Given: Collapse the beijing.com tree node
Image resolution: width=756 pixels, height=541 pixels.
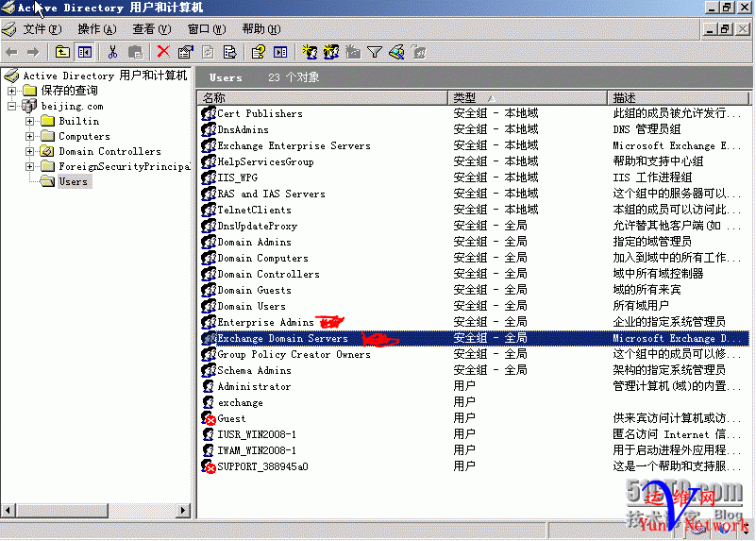Looking at the screenshot, I should click(x=11, y=106).
